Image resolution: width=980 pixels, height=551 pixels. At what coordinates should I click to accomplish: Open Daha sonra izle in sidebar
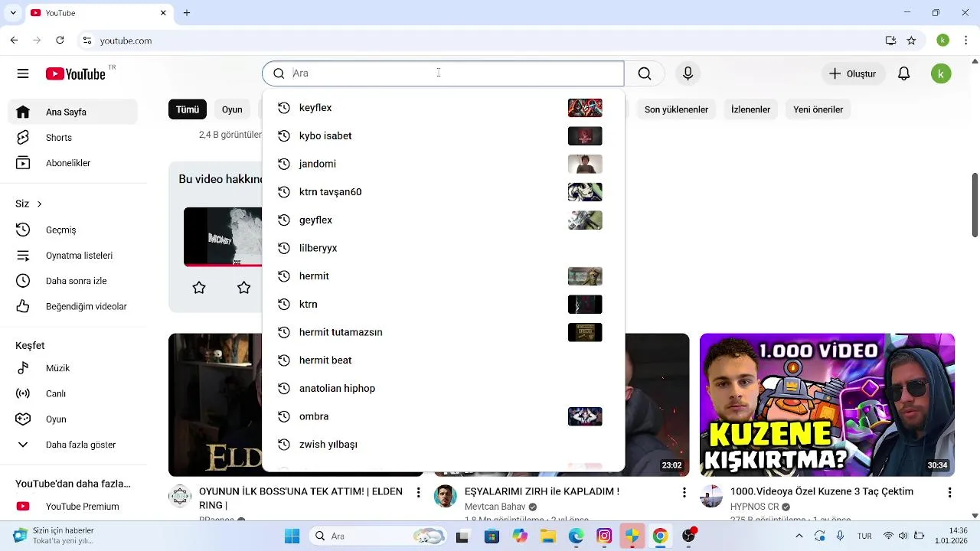(73, 281)
